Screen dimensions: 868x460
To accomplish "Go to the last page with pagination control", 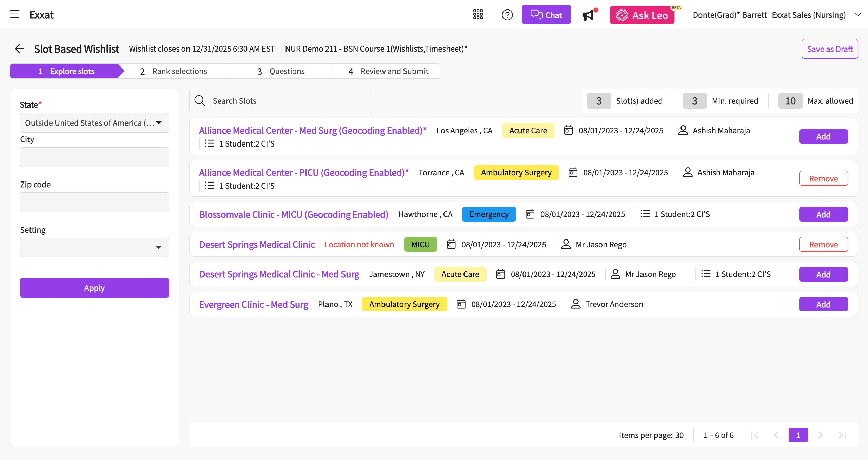I will click(x=842, y=435).
